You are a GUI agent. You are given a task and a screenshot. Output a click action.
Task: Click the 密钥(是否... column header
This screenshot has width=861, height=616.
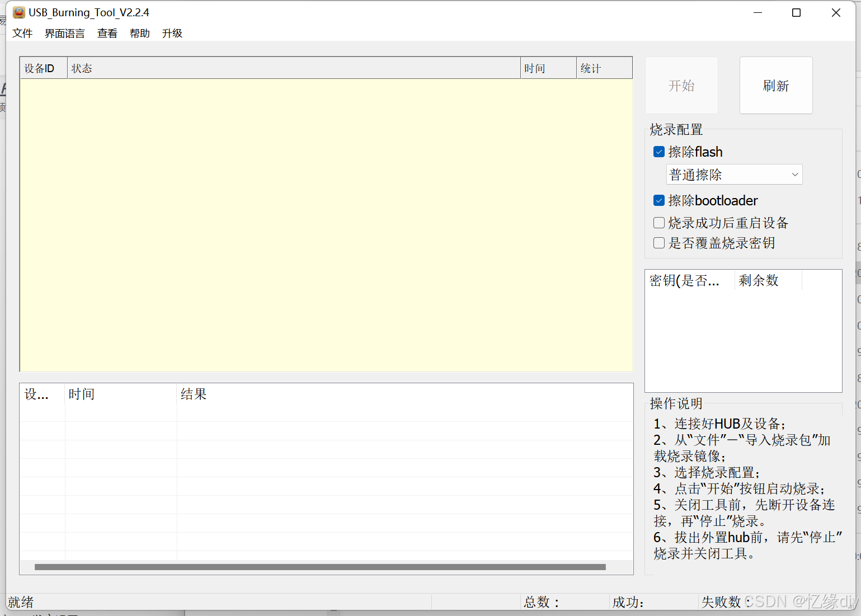(690, 280)
